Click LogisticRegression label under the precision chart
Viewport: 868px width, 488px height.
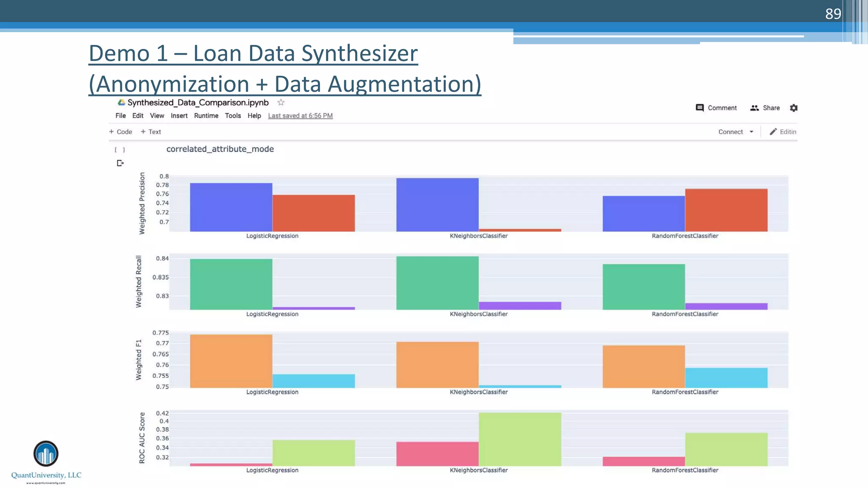pos(272,236)
